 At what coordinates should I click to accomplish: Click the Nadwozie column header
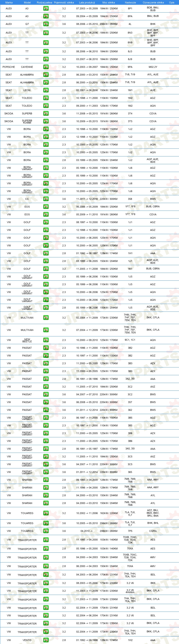point(130,3)
